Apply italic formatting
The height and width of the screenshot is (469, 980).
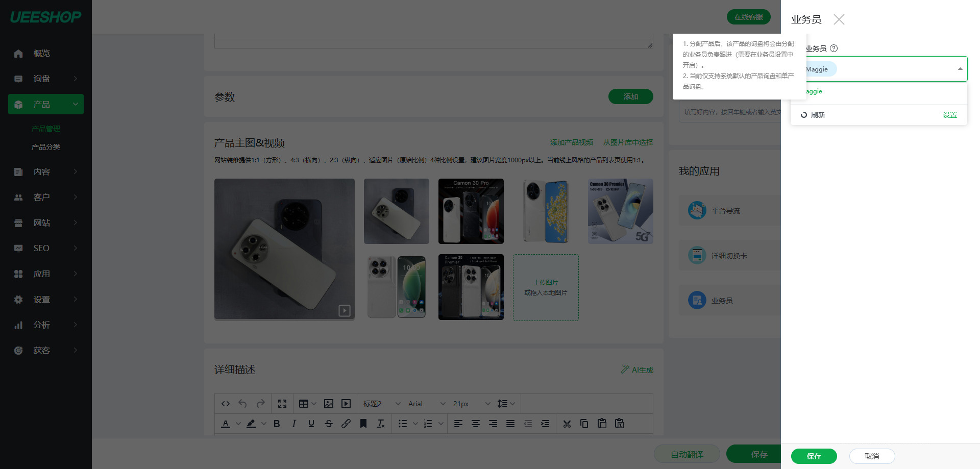click(x=294, y=424)
